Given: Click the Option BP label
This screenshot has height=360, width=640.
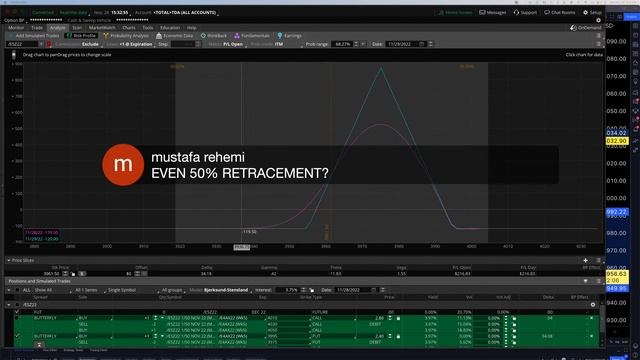Looking at the screenshot, I should (x=14, y=20).
